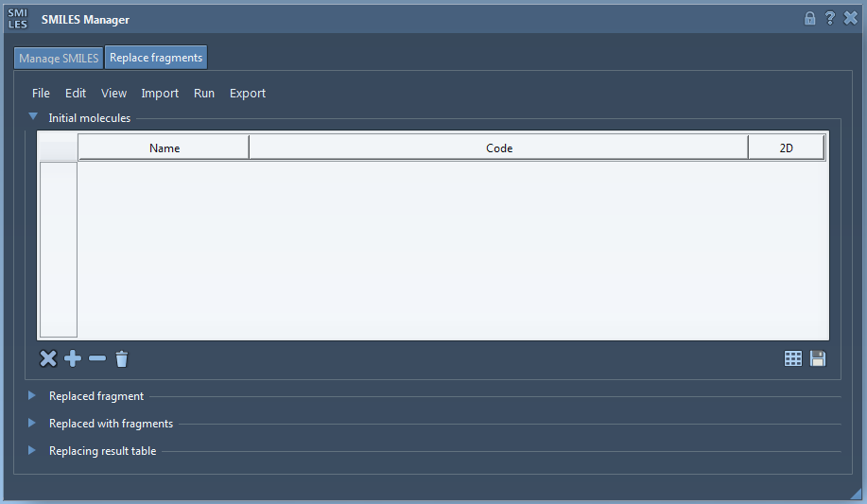Click the X clear icon below the table
Viewport: 867px width, 504px height.
click(48, 359)
